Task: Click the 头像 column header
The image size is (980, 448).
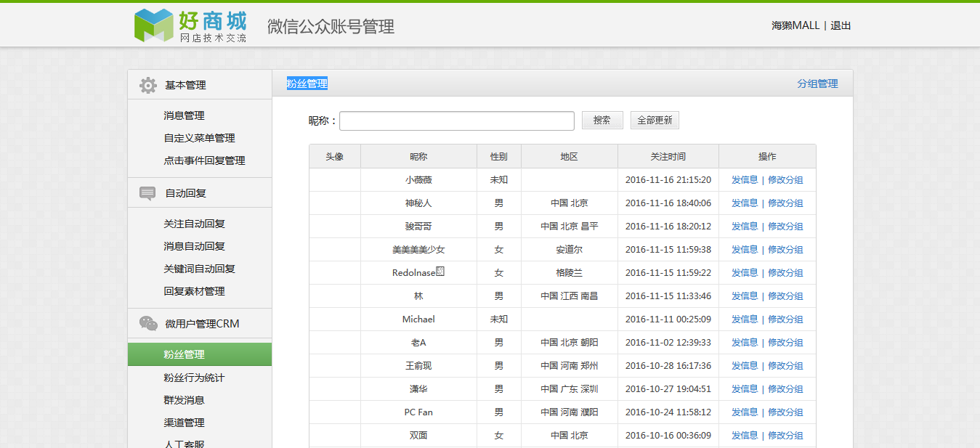Action: (334, 157)
